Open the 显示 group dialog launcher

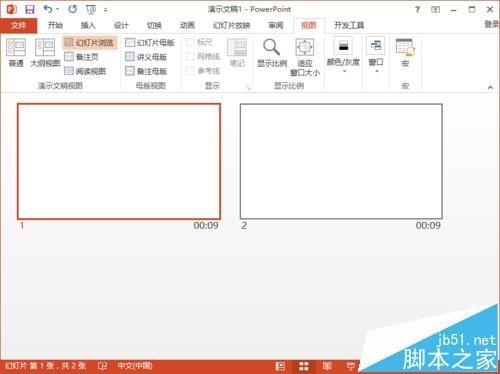[248, 87]
